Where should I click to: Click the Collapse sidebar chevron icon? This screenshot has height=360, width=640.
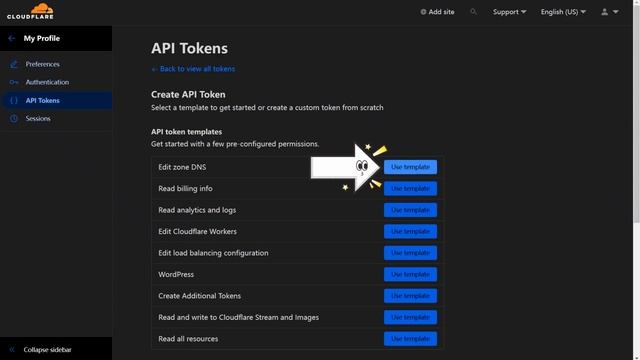12,349
